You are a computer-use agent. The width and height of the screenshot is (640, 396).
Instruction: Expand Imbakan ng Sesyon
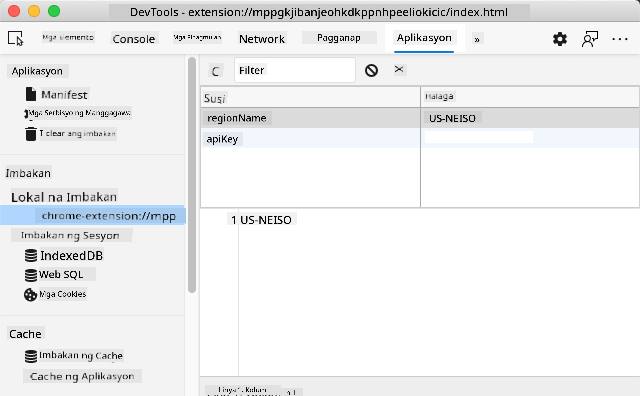coord(70,236)
